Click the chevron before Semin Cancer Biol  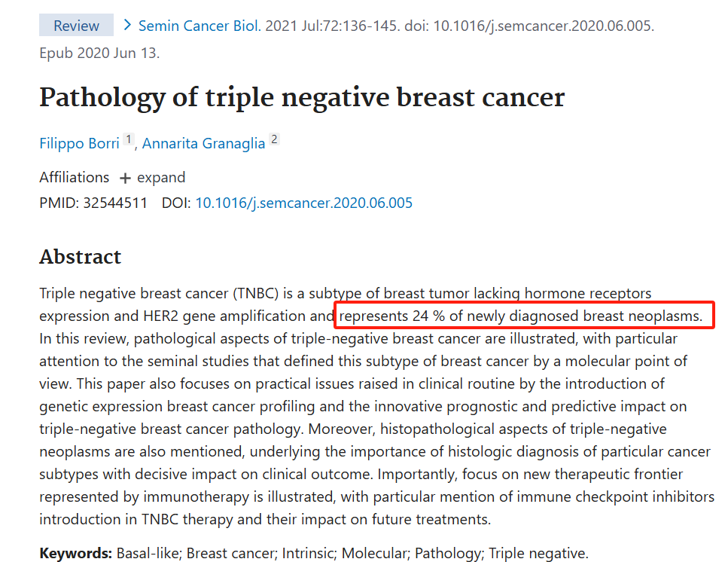127,25
